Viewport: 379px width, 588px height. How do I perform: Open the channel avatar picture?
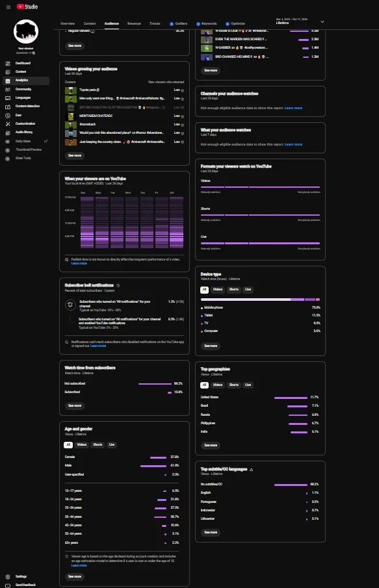point(26,31)
